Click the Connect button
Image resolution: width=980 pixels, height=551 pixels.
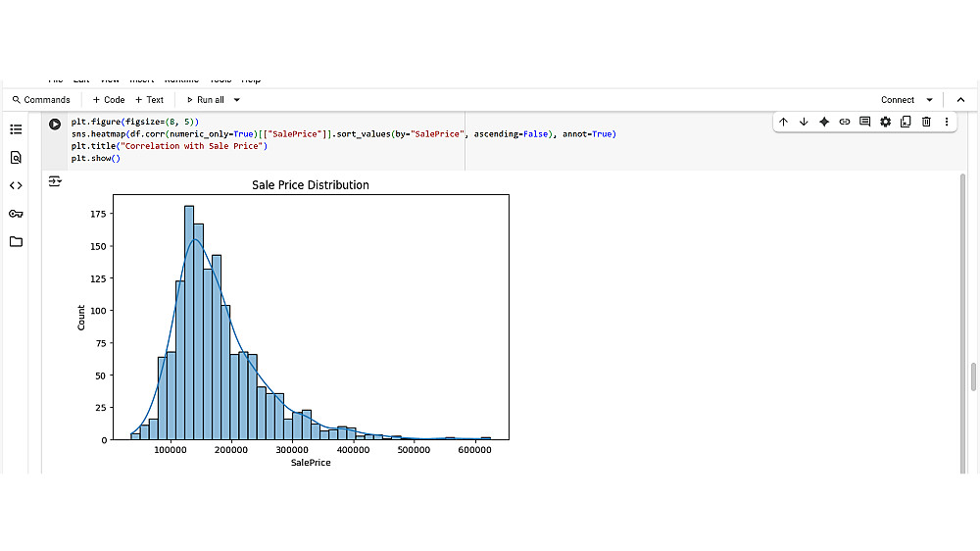(x=897, y=100)
